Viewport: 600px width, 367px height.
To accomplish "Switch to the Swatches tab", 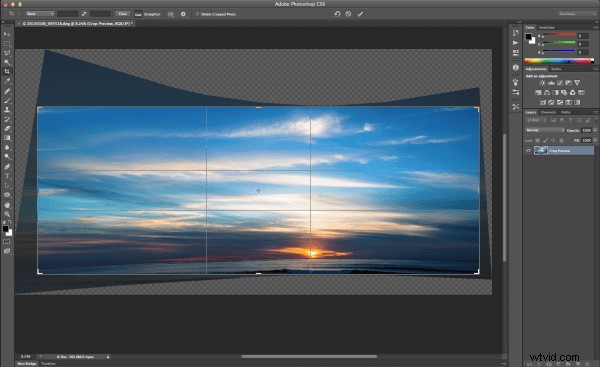I will [x=547, y=28].
